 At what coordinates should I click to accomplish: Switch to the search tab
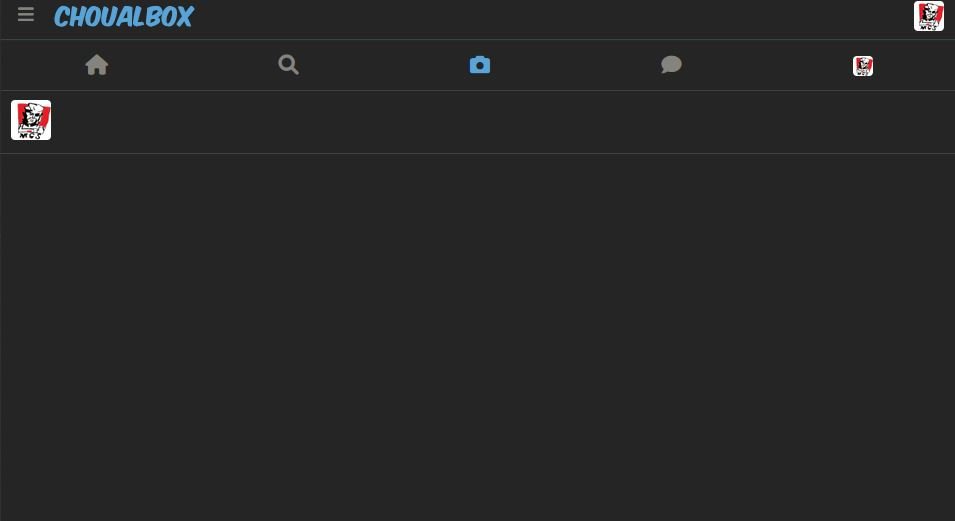coord(288,65)
